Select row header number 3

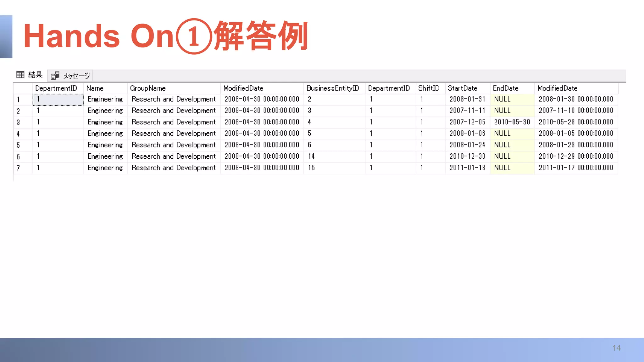click(23, 122)
